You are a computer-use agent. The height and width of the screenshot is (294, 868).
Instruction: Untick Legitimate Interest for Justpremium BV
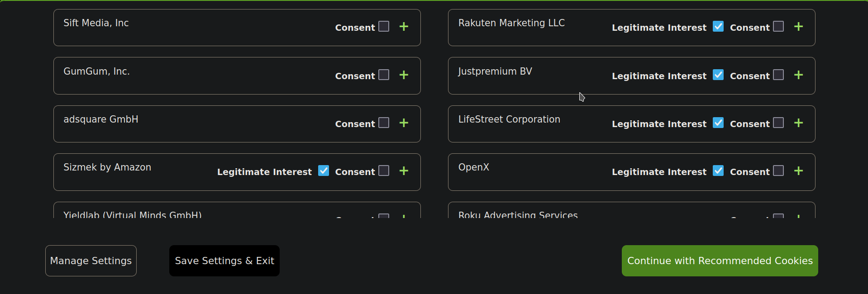(x=718, y=75)
